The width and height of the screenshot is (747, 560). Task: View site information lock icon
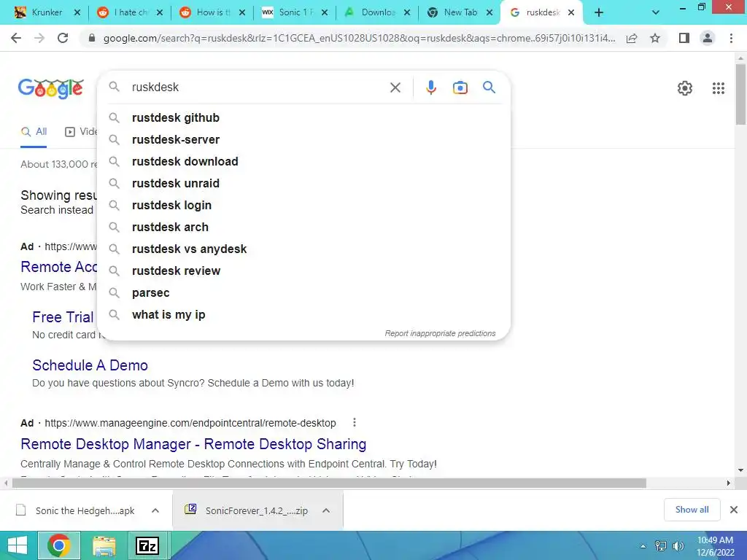pos(92,38)
